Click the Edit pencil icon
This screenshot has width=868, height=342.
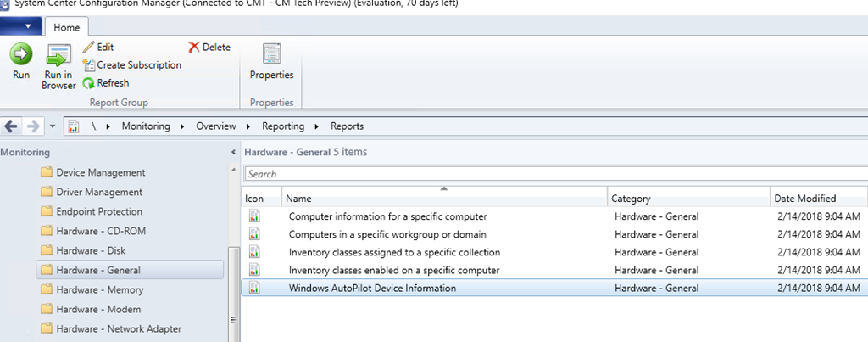(88, 48)
